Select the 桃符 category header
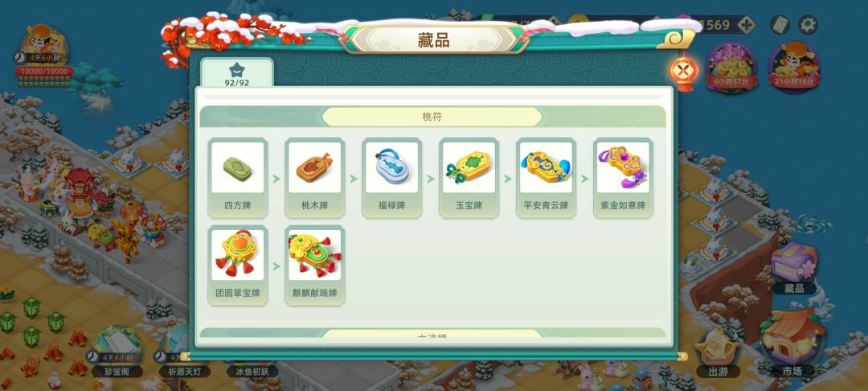 [432, 117]
